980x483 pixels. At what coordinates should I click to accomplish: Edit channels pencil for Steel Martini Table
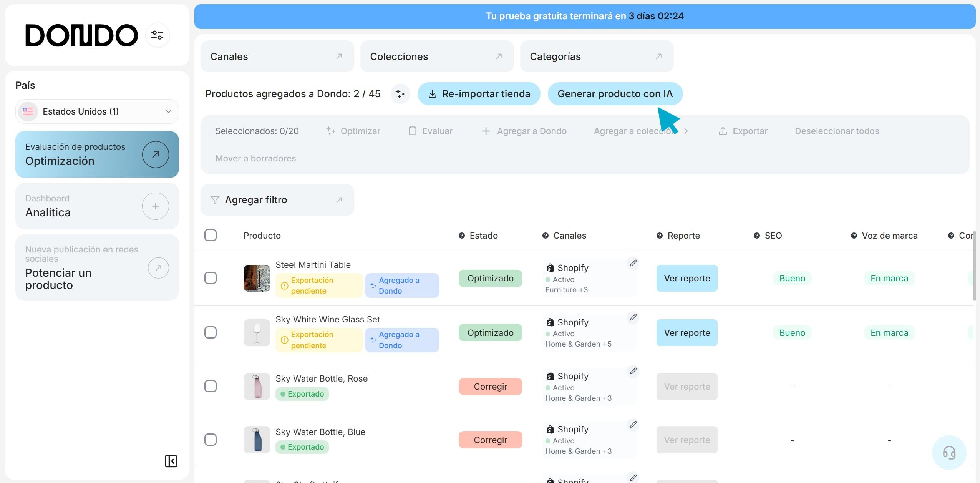tap(633, 263)
